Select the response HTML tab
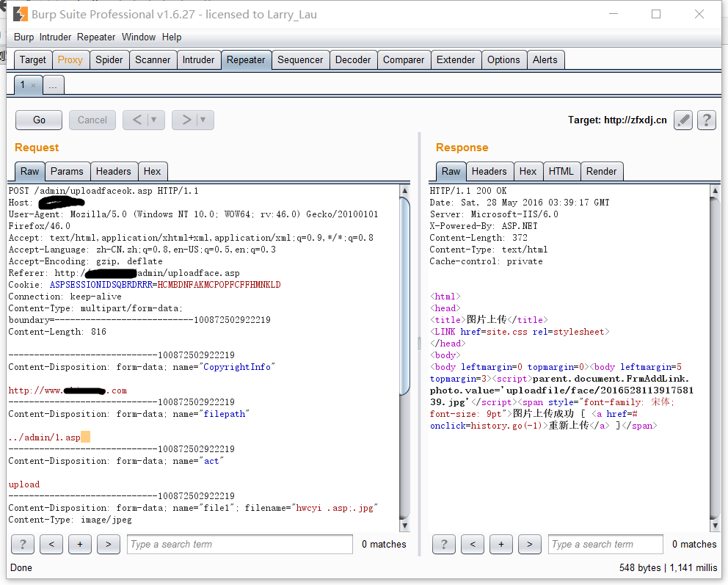Screen dimensions: 728x585 (561, 171)
